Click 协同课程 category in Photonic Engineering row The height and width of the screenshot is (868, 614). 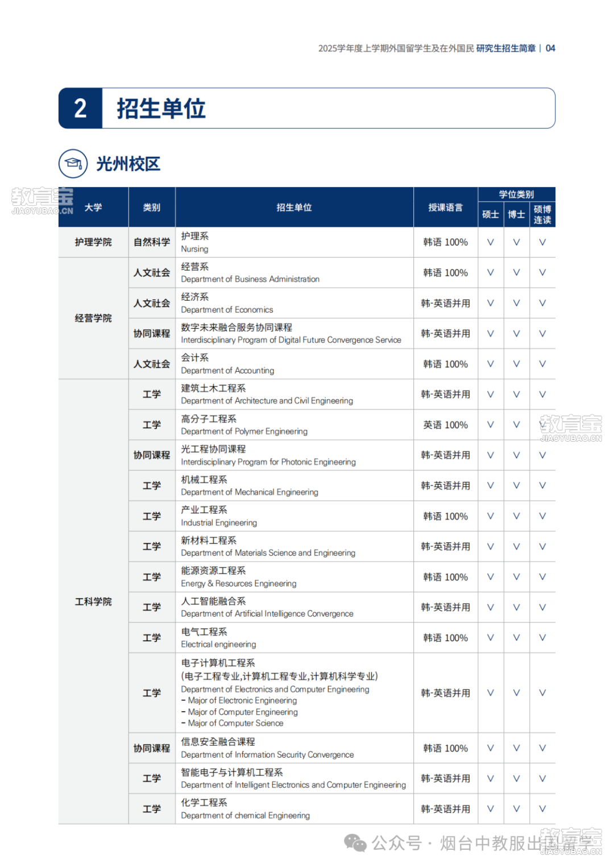pos(152,455)
